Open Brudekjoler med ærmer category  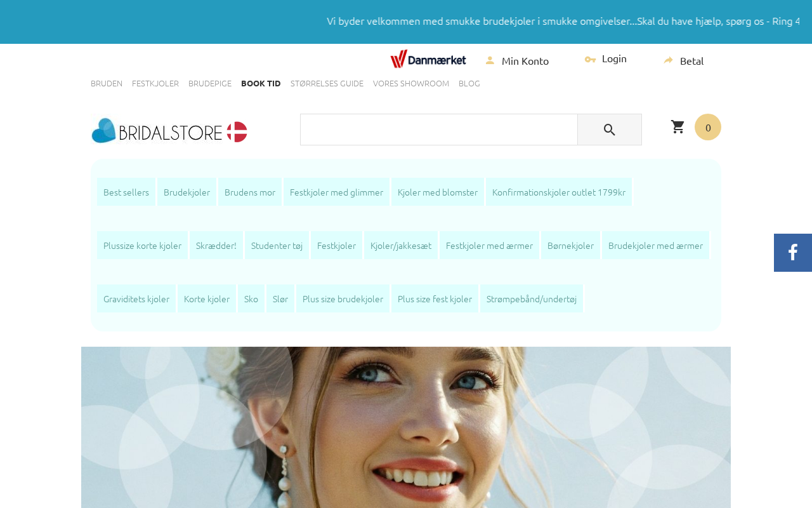pos(655,245)
